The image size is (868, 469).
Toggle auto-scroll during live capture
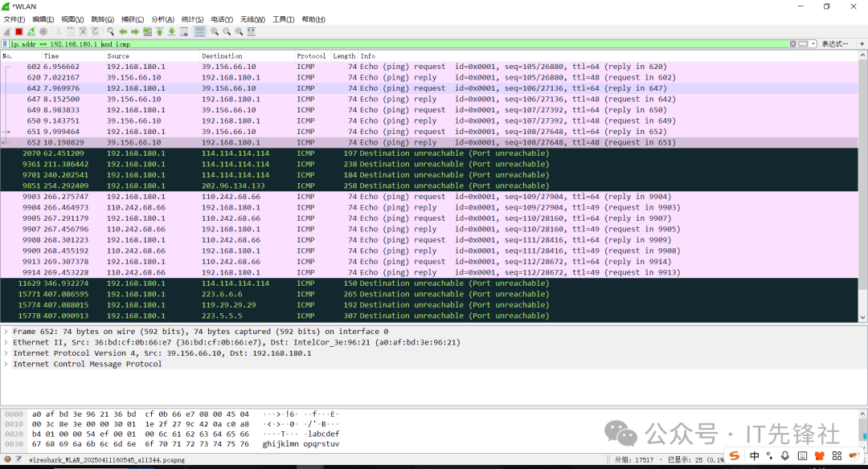(184, 31)
